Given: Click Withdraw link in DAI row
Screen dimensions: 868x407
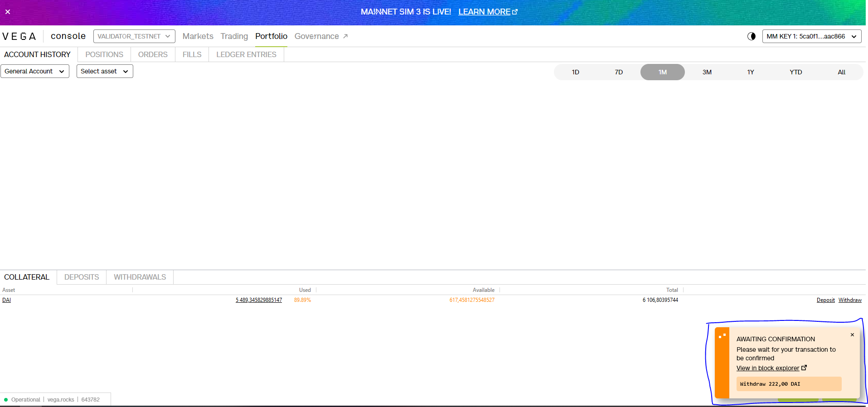Looking at the screenshot, I should pos(850,300).
